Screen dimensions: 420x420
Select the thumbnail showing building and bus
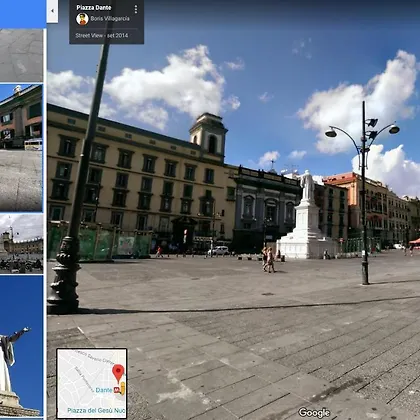pos(21,117)
